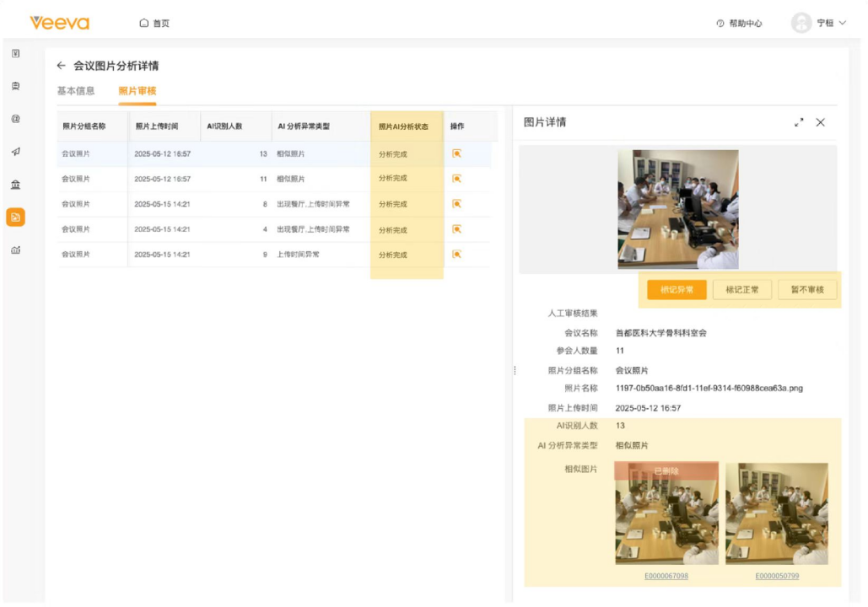The width and height of the screenshot is (868, 607).
Task: Open 帮助中心 help center
Action: coord(739,24)
